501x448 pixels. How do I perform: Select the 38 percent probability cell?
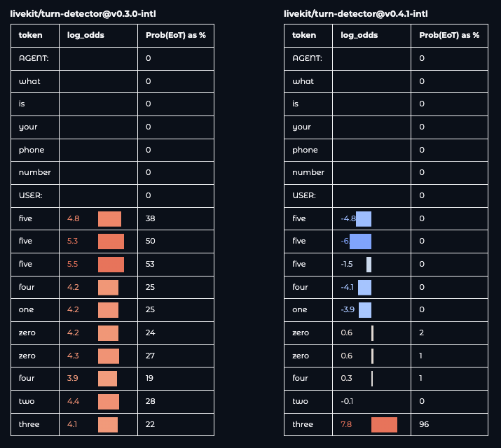(150, 218)
